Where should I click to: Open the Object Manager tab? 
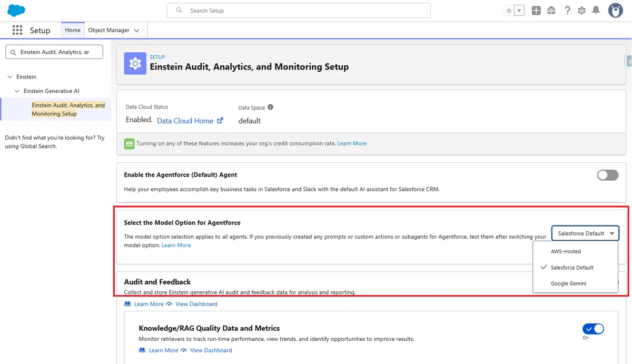[x=108, y=30]
